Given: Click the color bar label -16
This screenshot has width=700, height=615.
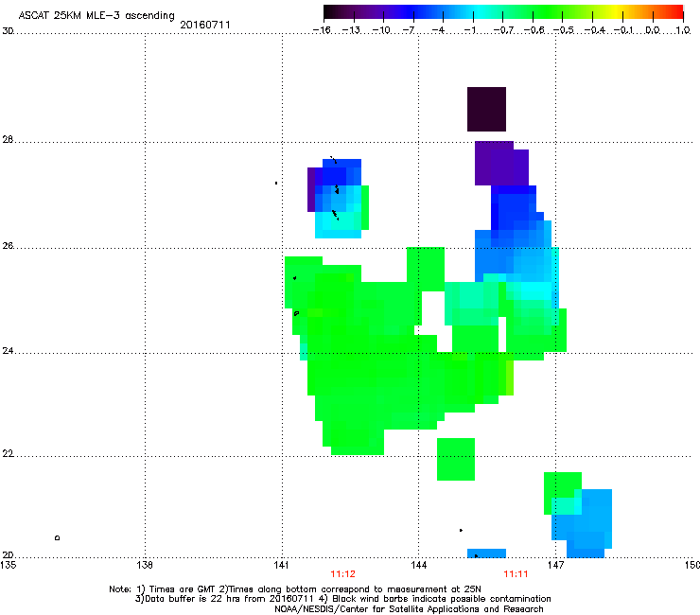Looking at the screenshot, I should 322,30.
